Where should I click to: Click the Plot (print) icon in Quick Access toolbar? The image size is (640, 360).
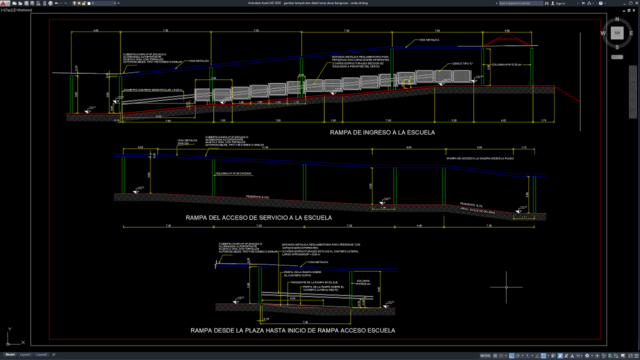[x=51, y=3]
